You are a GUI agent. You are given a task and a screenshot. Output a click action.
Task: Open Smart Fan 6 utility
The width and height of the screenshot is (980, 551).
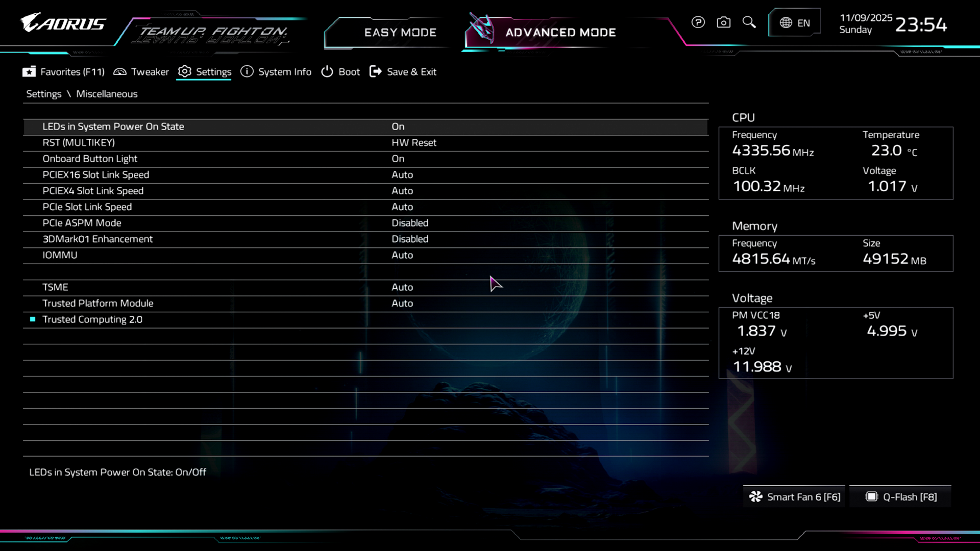click(795, 497)
